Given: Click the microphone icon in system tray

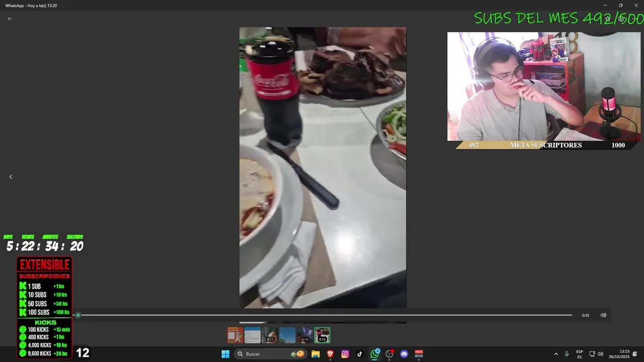Looking at the screenshot, I should 567,354.
